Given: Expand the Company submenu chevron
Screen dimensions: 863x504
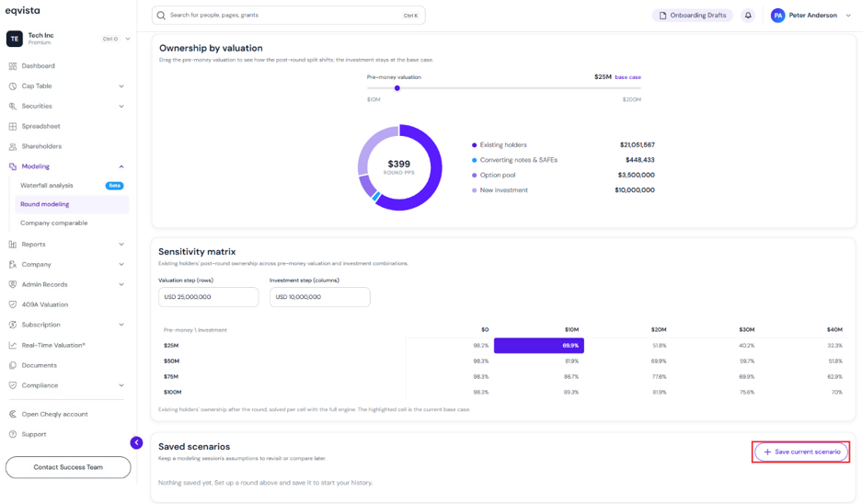Looking at the screenshot, I should (x=121, y=265).
